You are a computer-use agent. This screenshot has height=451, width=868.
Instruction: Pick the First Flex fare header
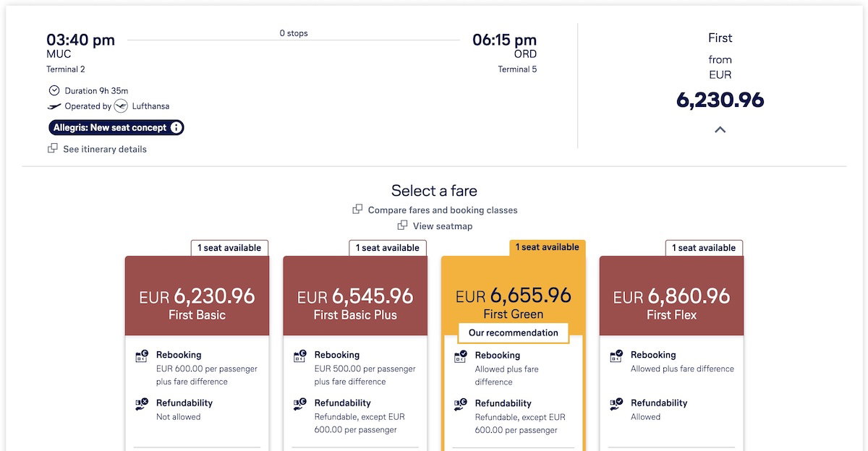coord(671,304)
